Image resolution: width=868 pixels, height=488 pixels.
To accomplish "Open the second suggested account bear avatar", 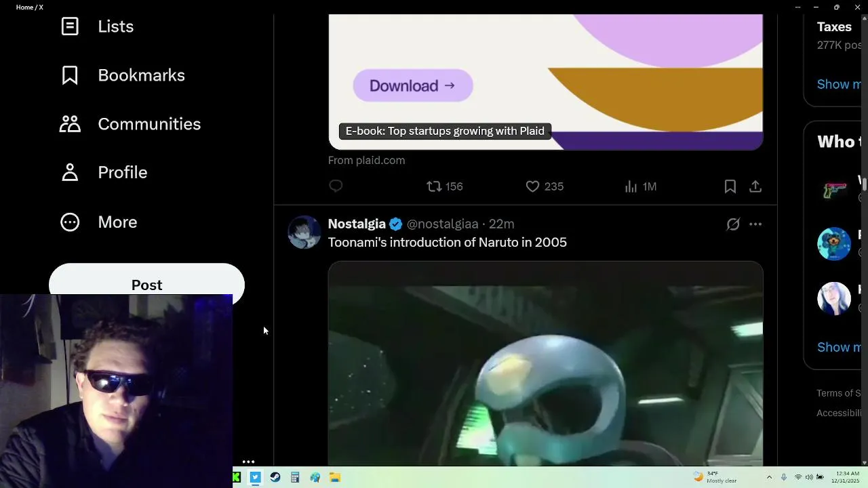I will (834, 244).
